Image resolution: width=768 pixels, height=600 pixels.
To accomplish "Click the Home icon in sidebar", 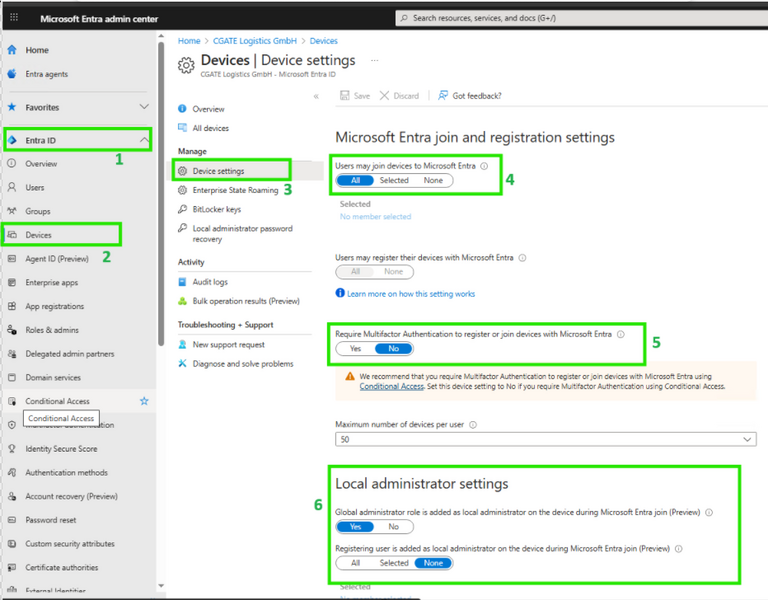I will pos(12,50).
